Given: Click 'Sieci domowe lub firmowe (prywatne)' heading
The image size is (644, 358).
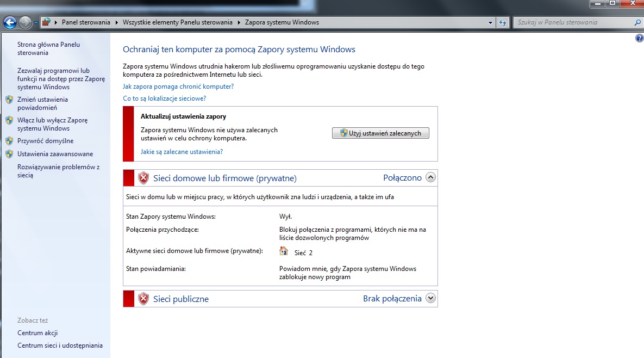Looking at the screenshot, I should coord(224,178).
